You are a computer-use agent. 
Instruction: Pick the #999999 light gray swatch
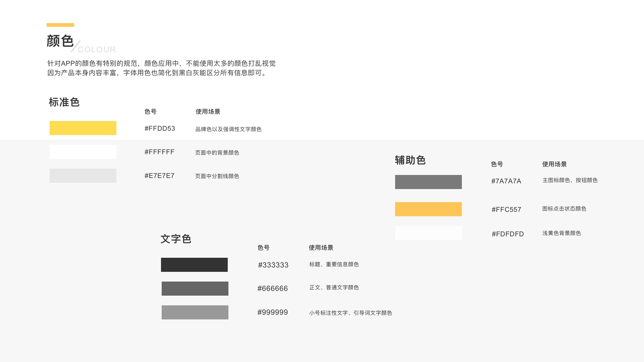click(x=195, y=312)
